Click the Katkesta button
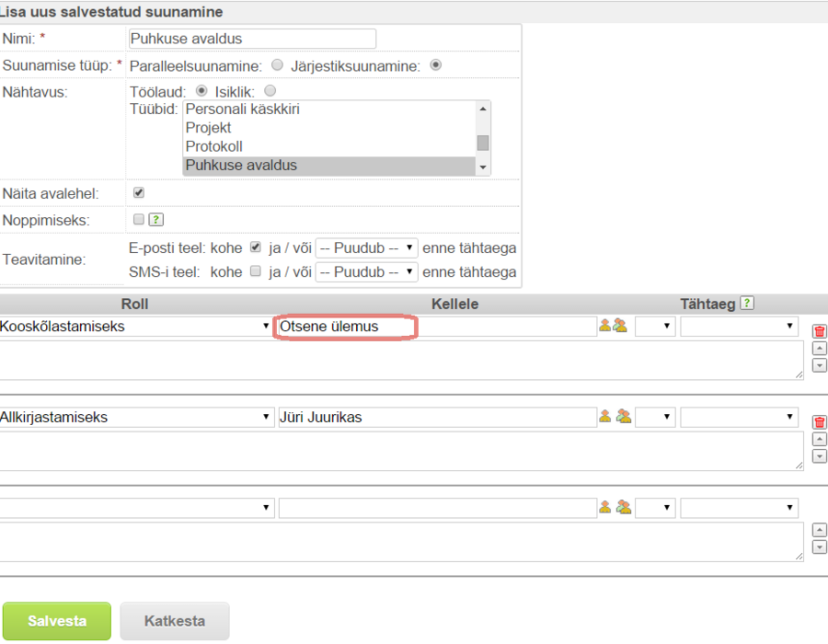The width and height of the screenshot is (828, 644). pos(175,621)
